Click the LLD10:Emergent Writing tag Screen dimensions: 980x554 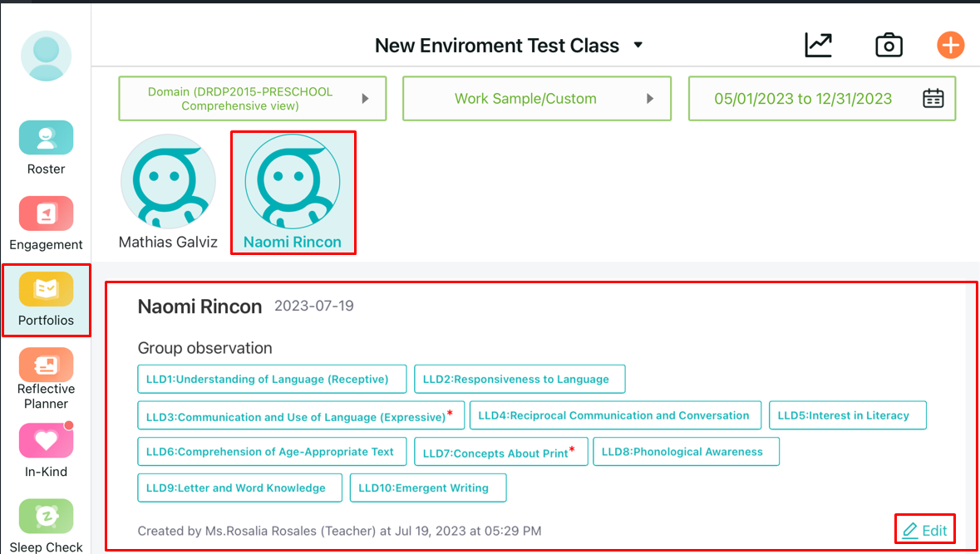pyautogui.click(x=427, y=488)
